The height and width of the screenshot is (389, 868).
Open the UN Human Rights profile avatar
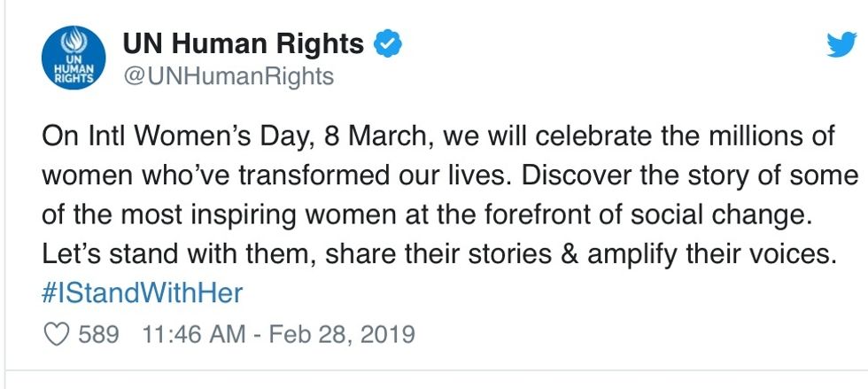pos(74,58)
